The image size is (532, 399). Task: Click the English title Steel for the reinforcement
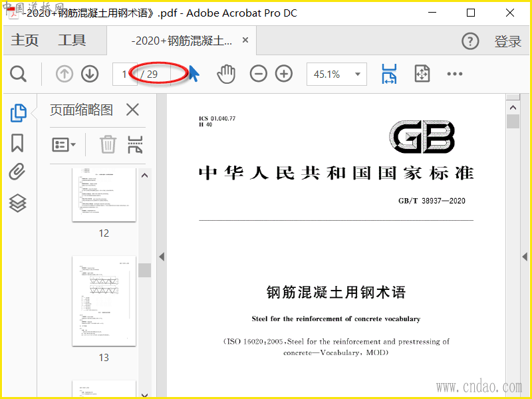click(x=336, y=319)
